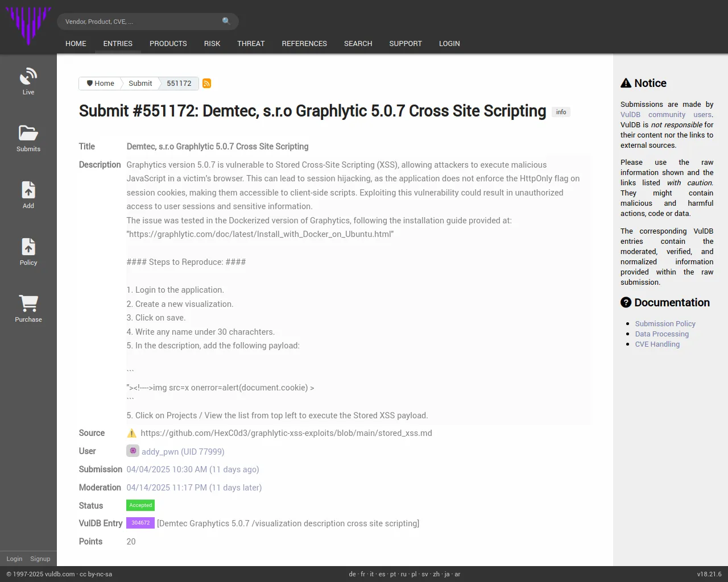728x582 pixels.
Task: Click the Accepted status badge
Action: 140,505
